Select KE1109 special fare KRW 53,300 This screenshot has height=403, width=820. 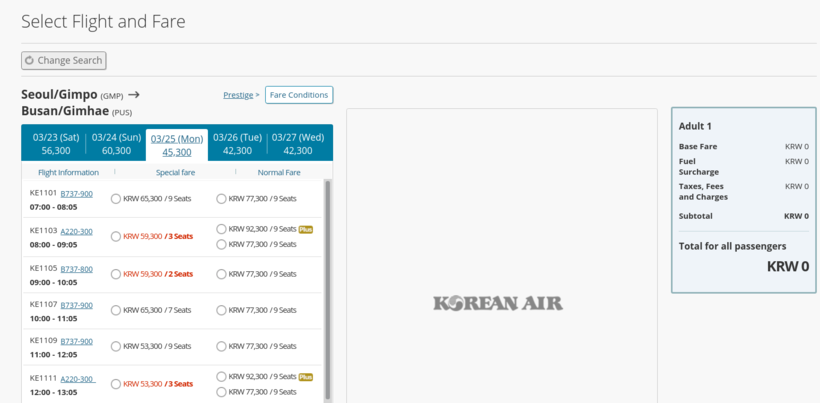point(116,347)
